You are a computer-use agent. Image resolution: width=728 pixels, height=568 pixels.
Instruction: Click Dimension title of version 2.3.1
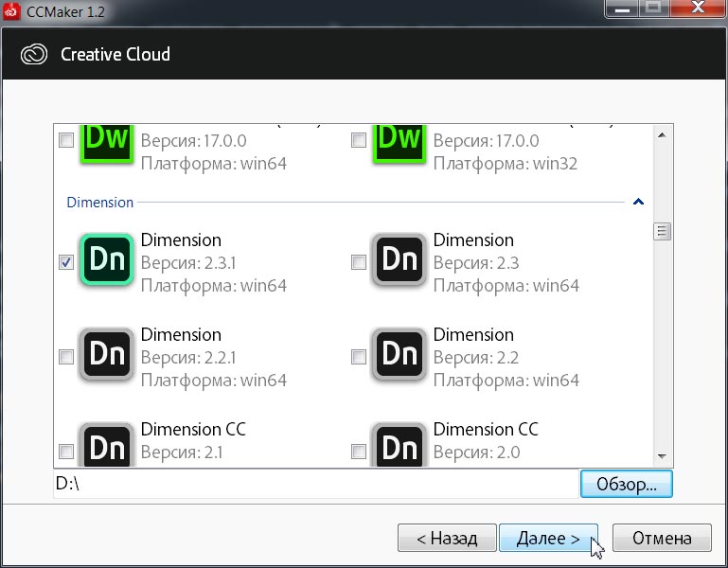[181, 240]
